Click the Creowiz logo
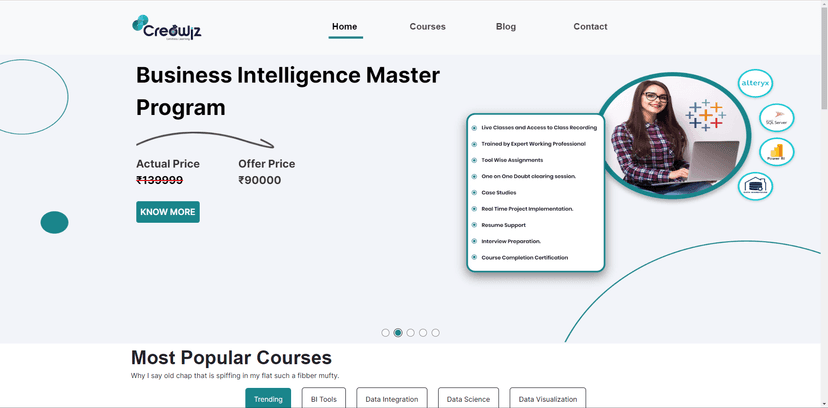 coord(166,28)
